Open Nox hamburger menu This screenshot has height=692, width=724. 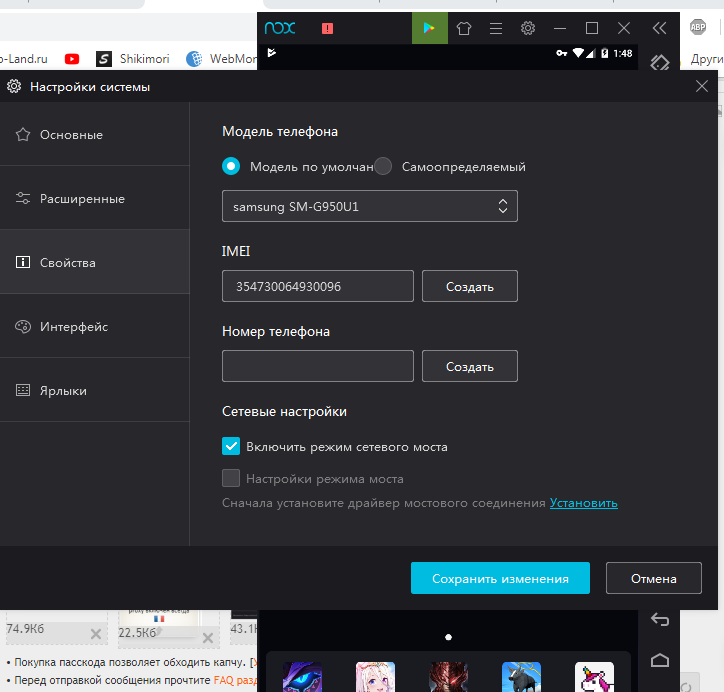[496, 29]
